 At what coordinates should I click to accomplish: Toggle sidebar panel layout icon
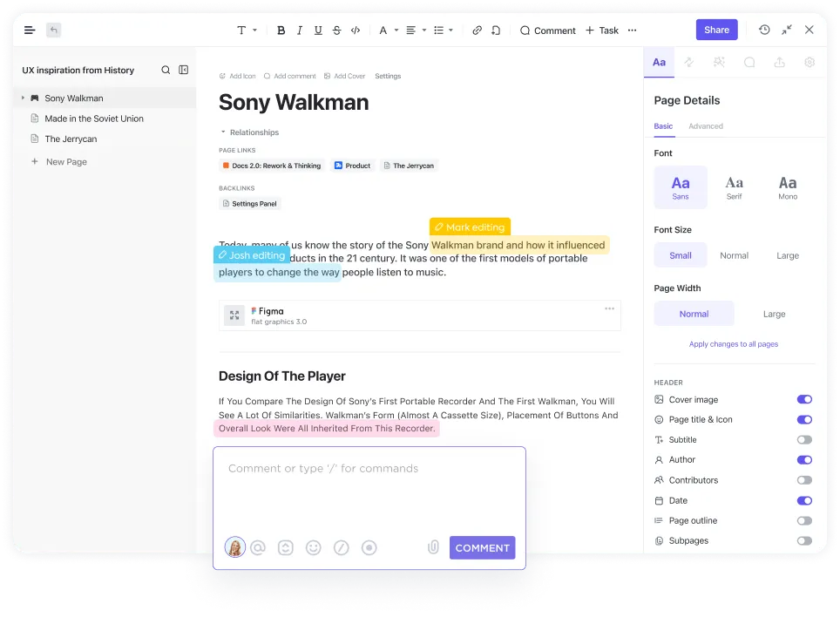183,71
